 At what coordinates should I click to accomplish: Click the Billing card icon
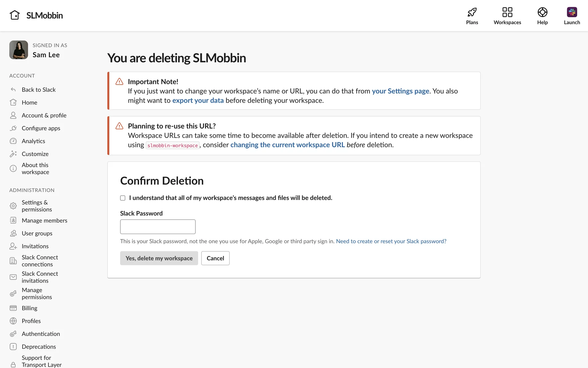13,308
